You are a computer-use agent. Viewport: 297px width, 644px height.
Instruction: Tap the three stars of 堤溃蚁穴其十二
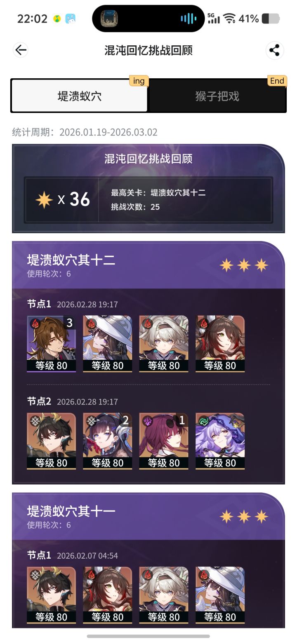(244, 265)
